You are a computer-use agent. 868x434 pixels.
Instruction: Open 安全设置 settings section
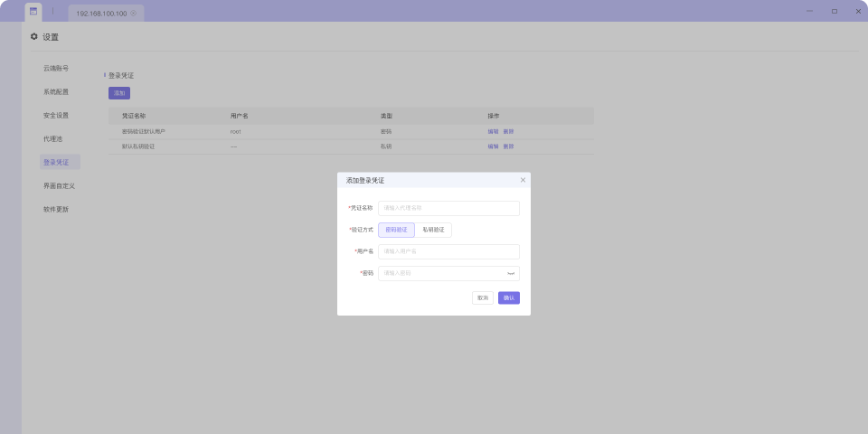point(56,116)
